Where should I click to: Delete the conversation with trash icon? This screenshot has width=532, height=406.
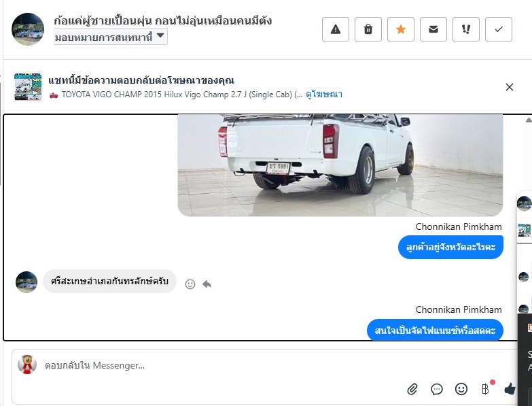coord(368,29)
